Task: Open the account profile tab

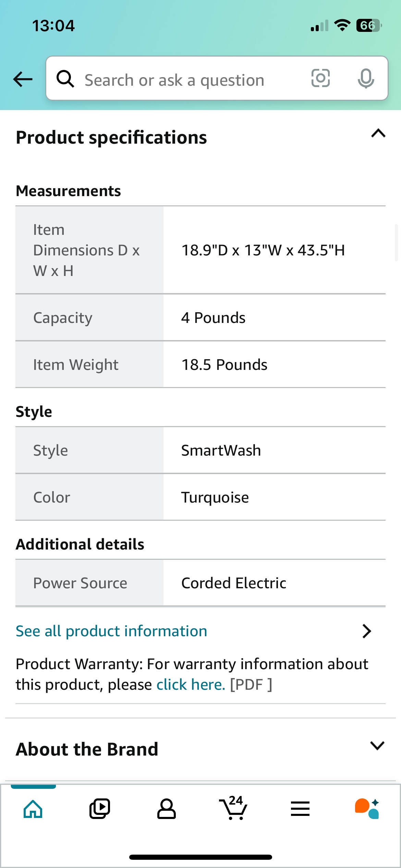Action: 167,809
